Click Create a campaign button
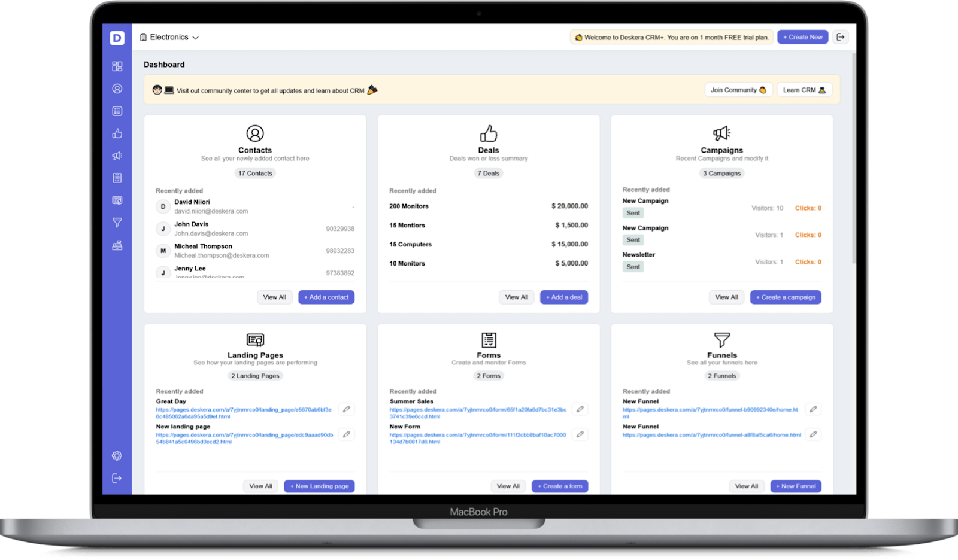 [x=786, y=297]
